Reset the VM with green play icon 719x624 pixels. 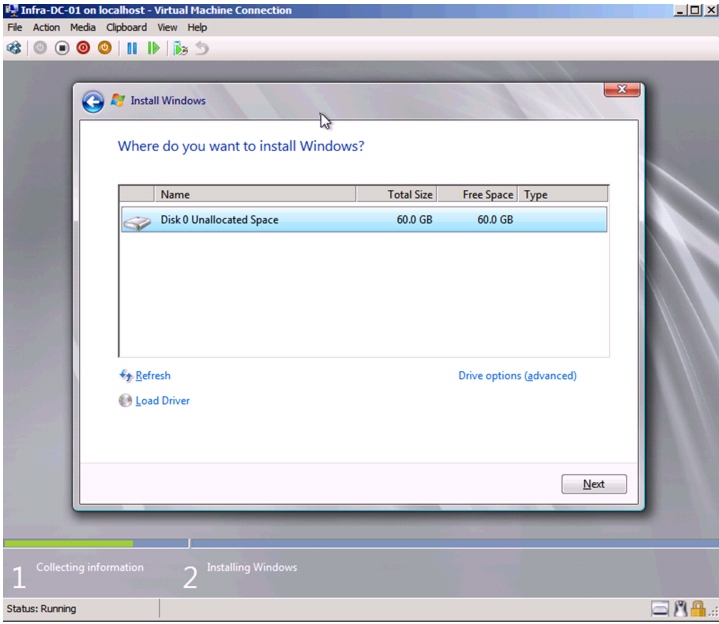153,48
